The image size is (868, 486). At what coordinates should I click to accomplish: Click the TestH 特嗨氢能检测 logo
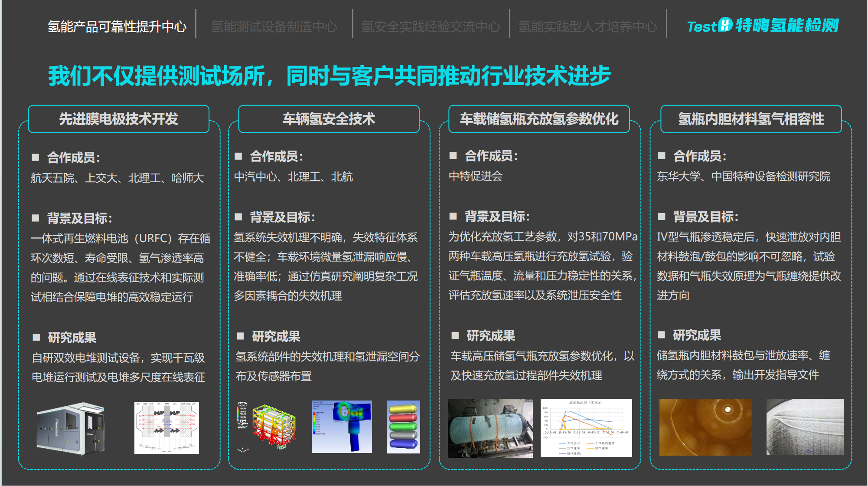763,26
